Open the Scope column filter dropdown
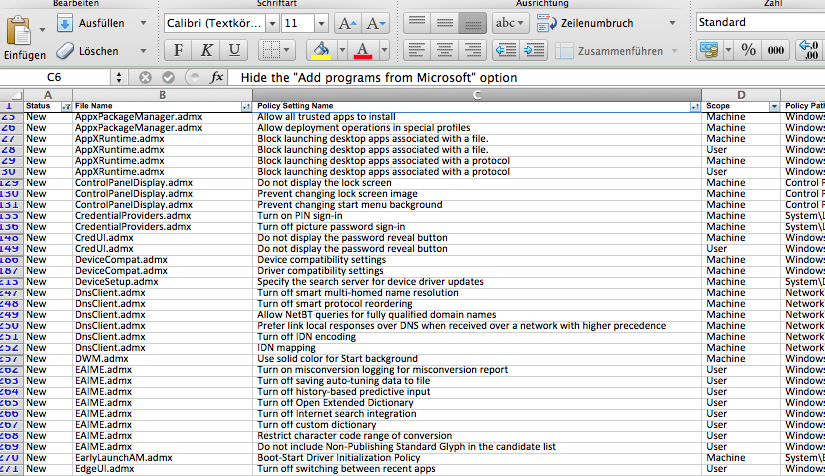This screenshot has height=476, width=825. 774,106
